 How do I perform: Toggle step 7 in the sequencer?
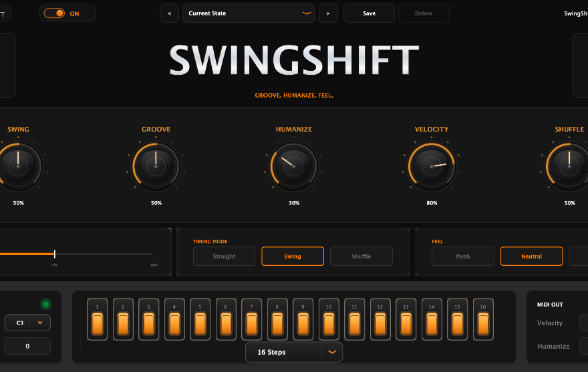(x=252, y=319)
